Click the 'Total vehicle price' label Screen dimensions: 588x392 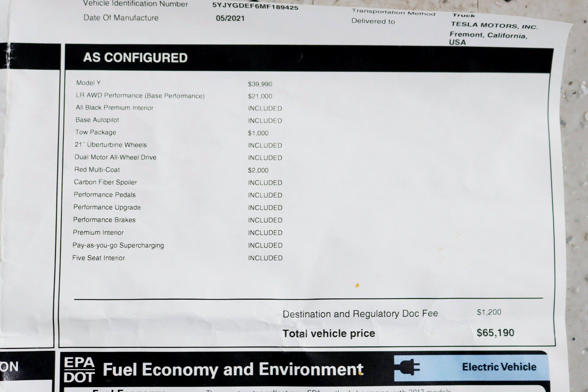pos(329,334)
